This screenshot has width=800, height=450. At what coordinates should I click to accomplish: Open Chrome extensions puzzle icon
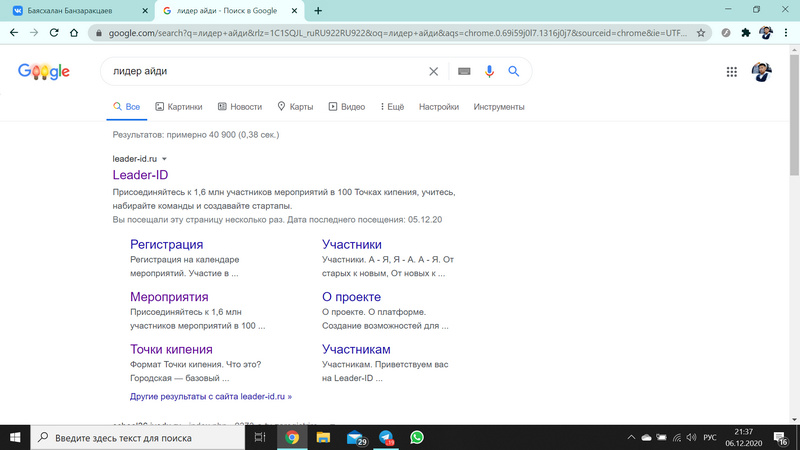tap(745, 32)
